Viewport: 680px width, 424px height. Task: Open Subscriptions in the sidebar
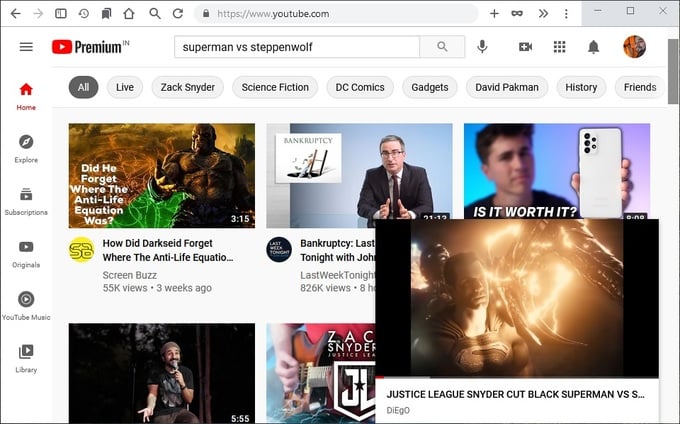[x=26, y=201]
